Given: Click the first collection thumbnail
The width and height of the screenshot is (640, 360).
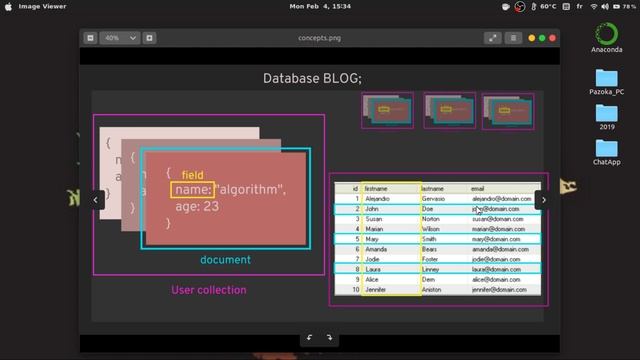Looking at the screenshot, I should point(387,111).
